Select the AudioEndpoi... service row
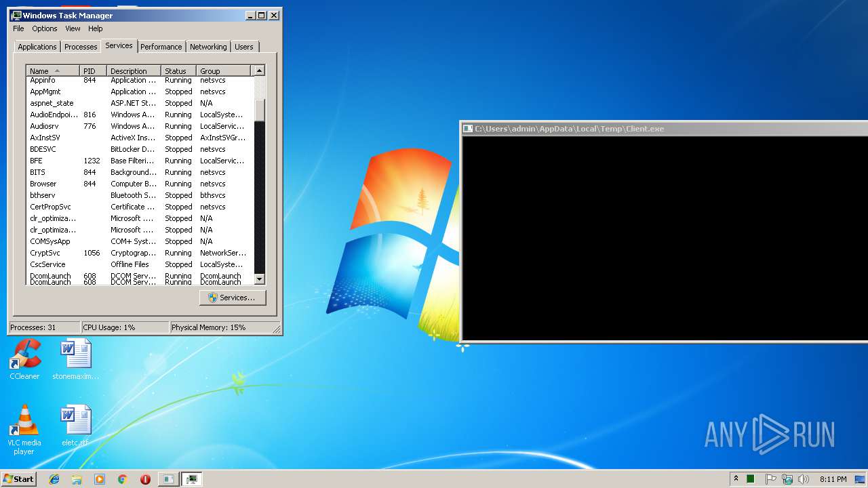Image resolution: width=868 pixels, height=488 pixels. tap(140, 115)
